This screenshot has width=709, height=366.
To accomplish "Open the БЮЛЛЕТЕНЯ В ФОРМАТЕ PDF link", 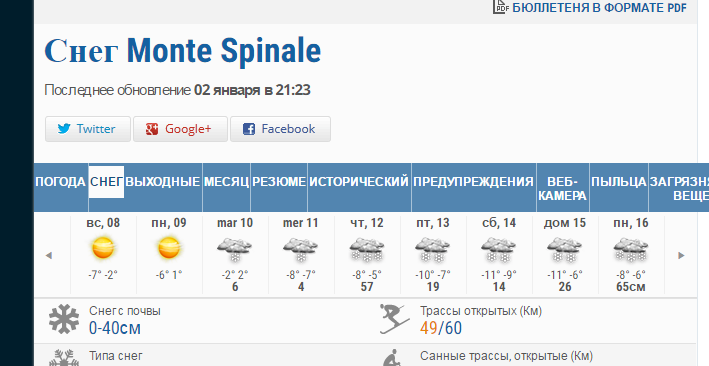I will (599, 8).
